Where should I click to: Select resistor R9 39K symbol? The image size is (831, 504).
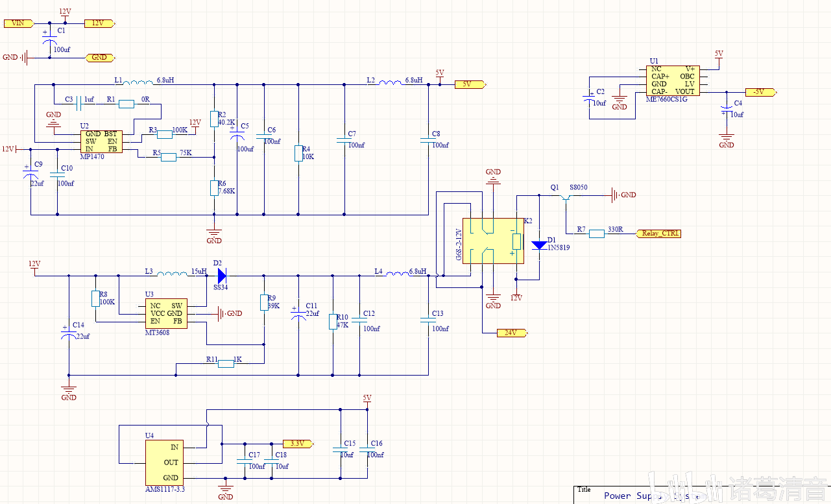click(x=264, y=302)
